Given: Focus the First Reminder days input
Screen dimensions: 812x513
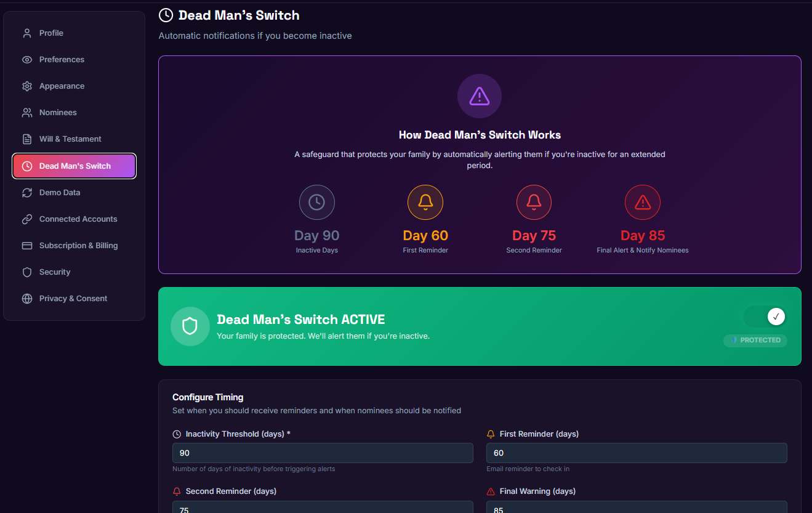Looking at the screenshot, I should [x=637, y=453].
